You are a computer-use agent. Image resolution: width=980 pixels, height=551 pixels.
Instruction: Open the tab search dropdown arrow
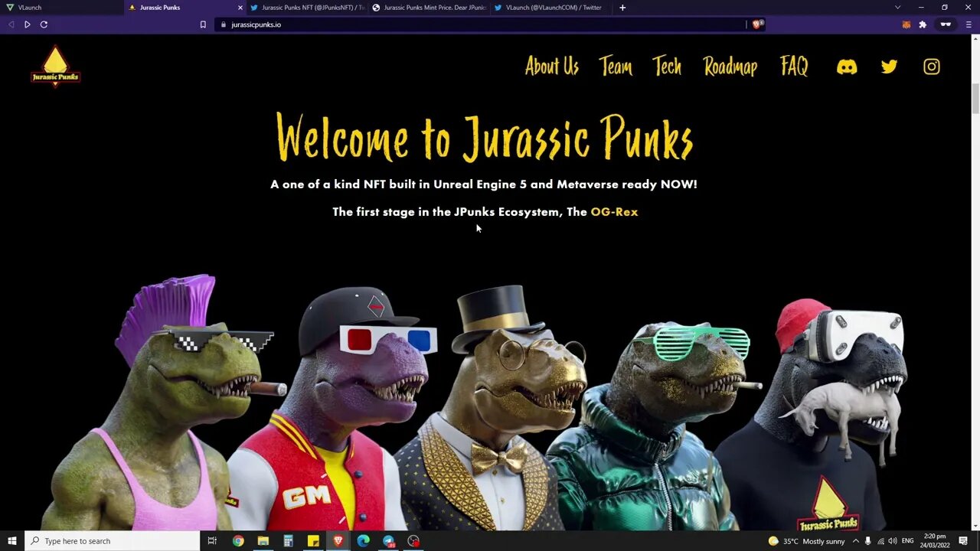(x=897, y=8)
